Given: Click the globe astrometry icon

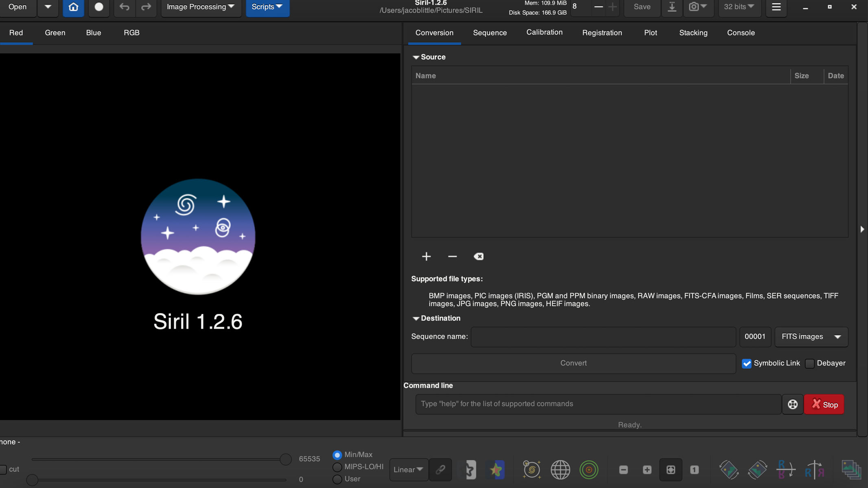Looking at the screenshot, I should pos(560,470).
